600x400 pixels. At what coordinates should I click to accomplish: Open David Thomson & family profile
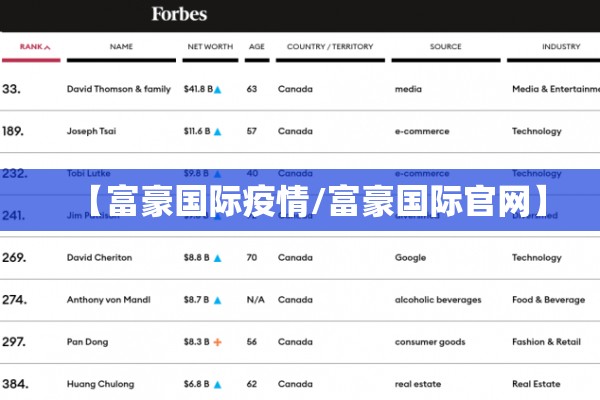[119, 89]
